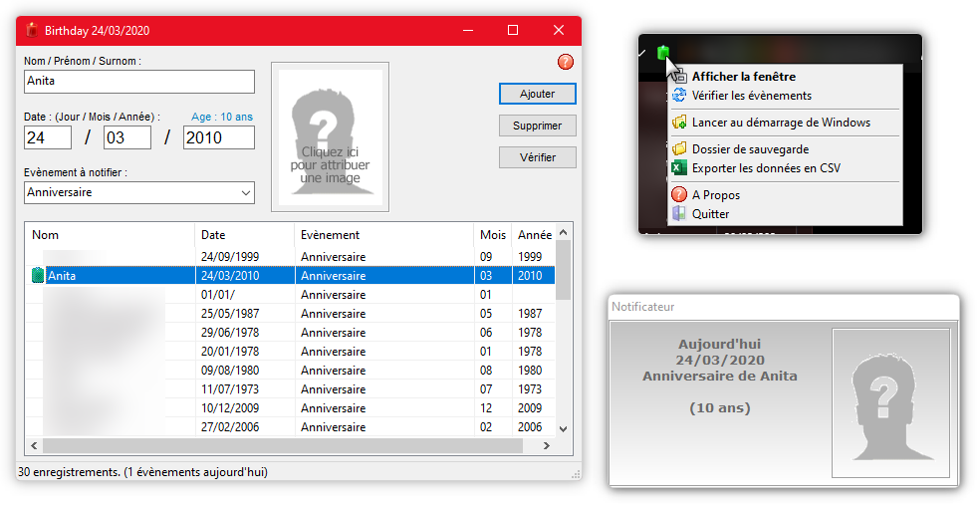Image resolution: width=980 pixels, height=508 pixels.
Task: Select Afficher la fenêtre menu entry
Action: (x=743, y=77)
